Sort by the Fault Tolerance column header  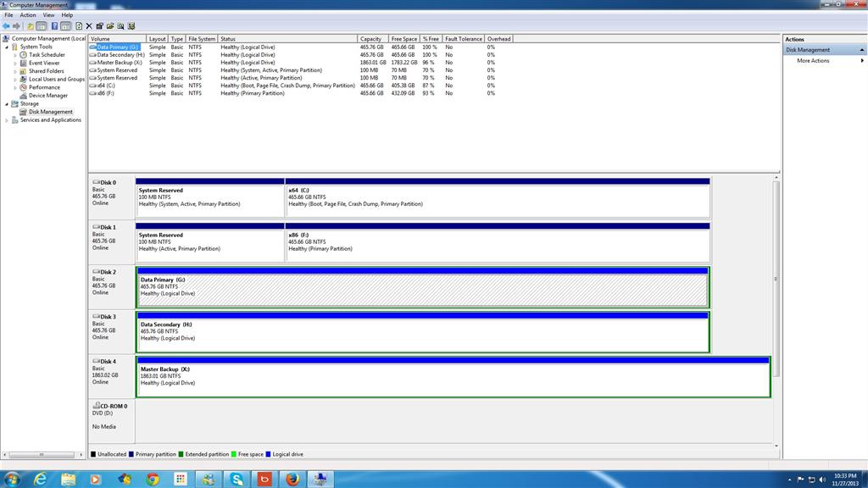point(464,39)
